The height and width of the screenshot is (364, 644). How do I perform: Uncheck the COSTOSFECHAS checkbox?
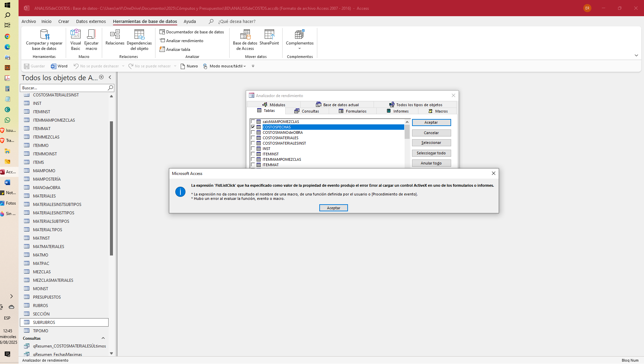coord(253,127)
